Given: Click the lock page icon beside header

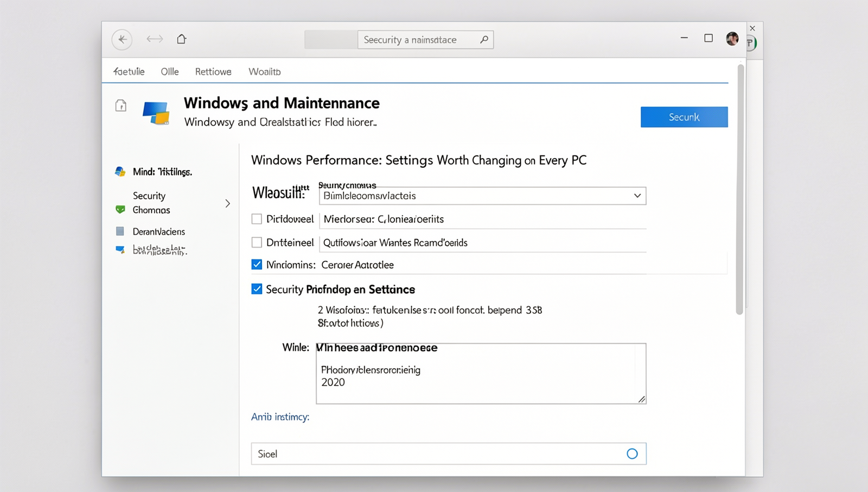Looking at the screenshot, I should coord(121,105).
